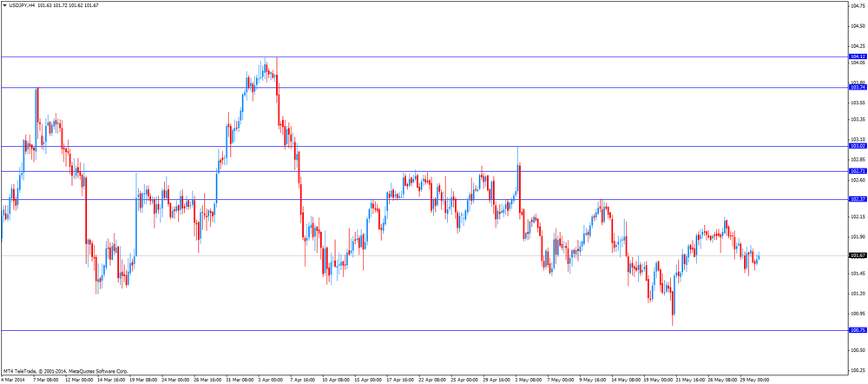868x384 pixels.
Task: Click the 102.15 price axis value
Action: coord(858,216)
